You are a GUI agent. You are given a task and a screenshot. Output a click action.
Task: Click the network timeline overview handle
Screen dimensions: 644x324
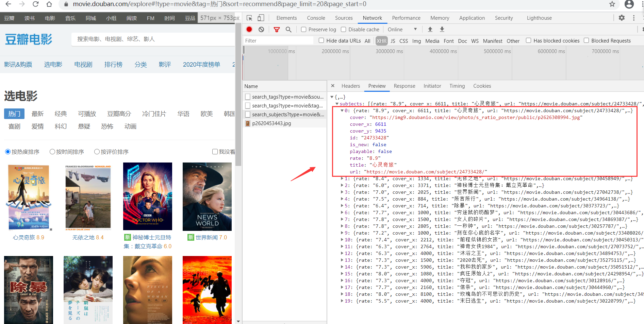pyautogui.click(x=244, y=50)
